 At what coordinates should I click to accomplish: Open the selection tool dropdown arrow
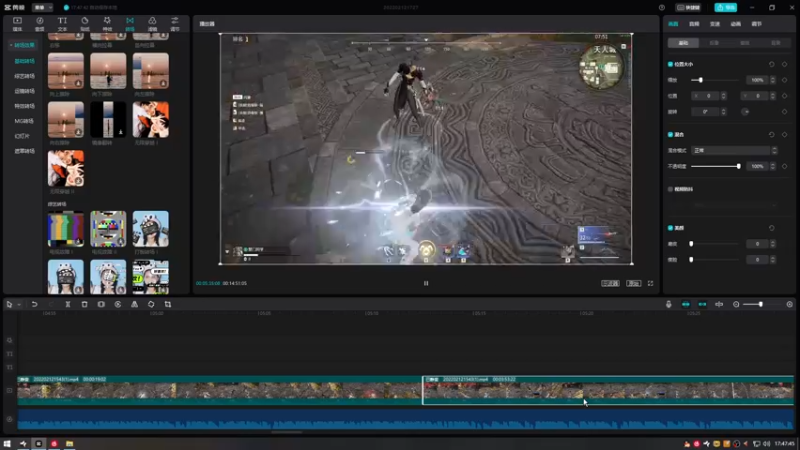coord(19,305)
